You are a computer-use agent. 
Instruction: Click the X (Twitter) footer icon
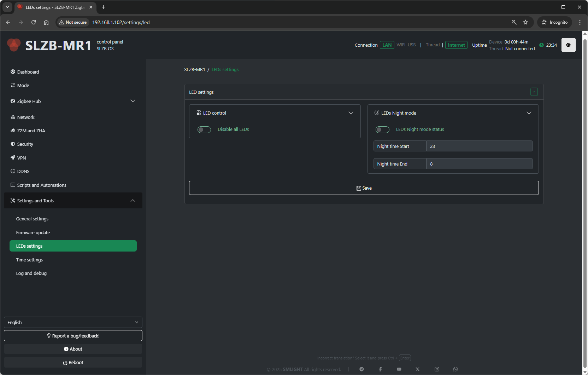pyautogui.click(x=418, y=369)
